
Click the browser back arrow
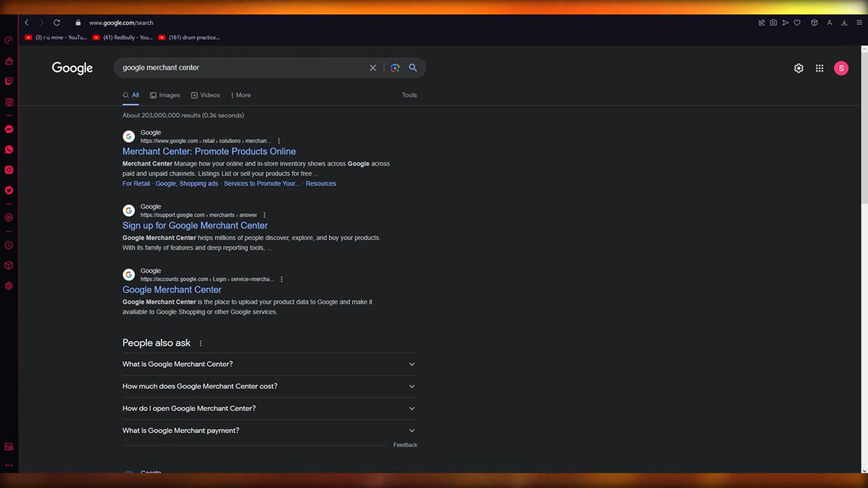27,23
